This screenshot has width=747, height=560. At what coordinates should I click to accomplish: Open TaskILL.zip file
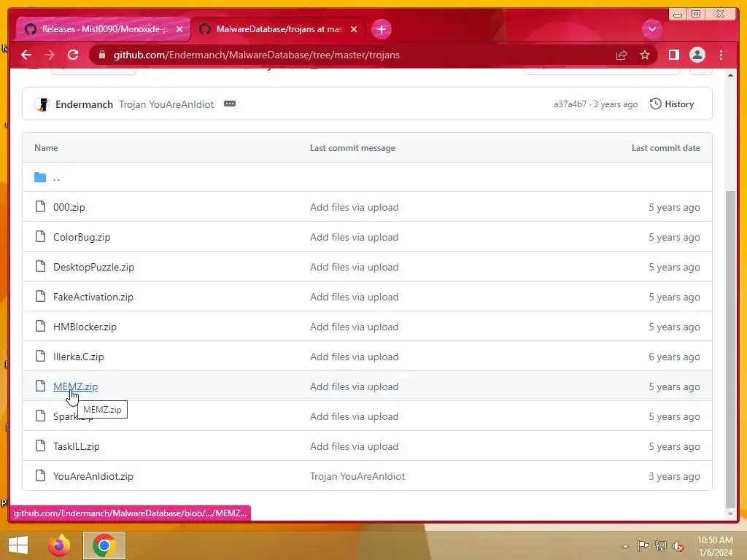tap(76, 447)
